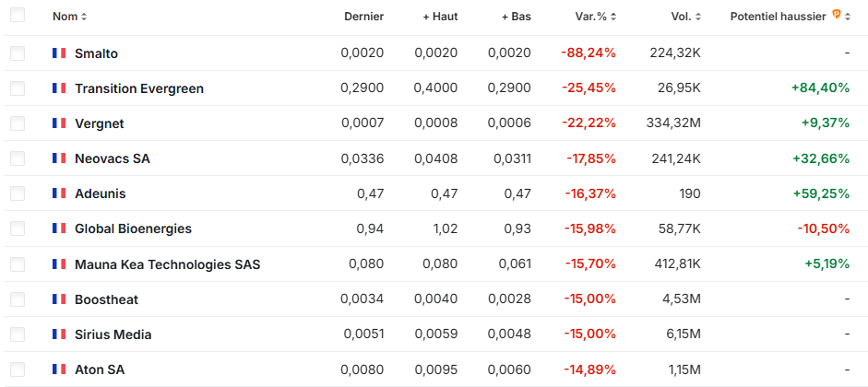Image resolution: width=868 pixels, height=387 pixels.
Task: Open the Global Bioenergies stock link
Action: [x=133, y=229]
